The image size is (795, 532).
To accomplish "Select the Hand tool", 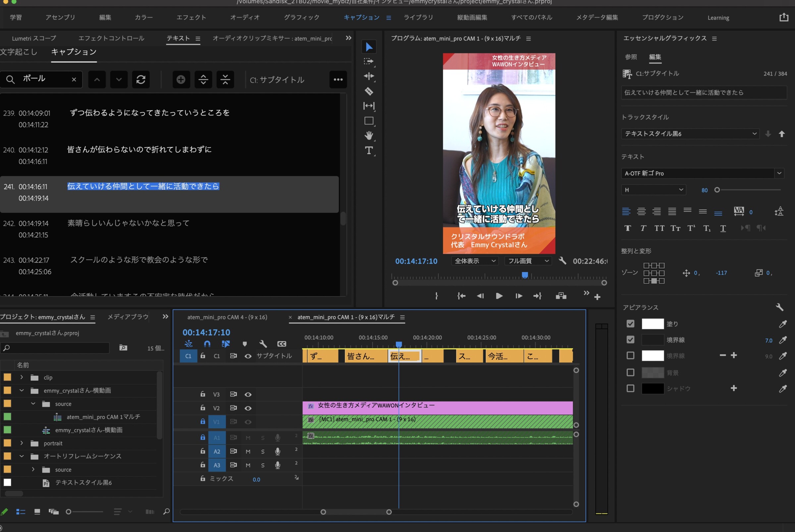I will pos(369,135).
